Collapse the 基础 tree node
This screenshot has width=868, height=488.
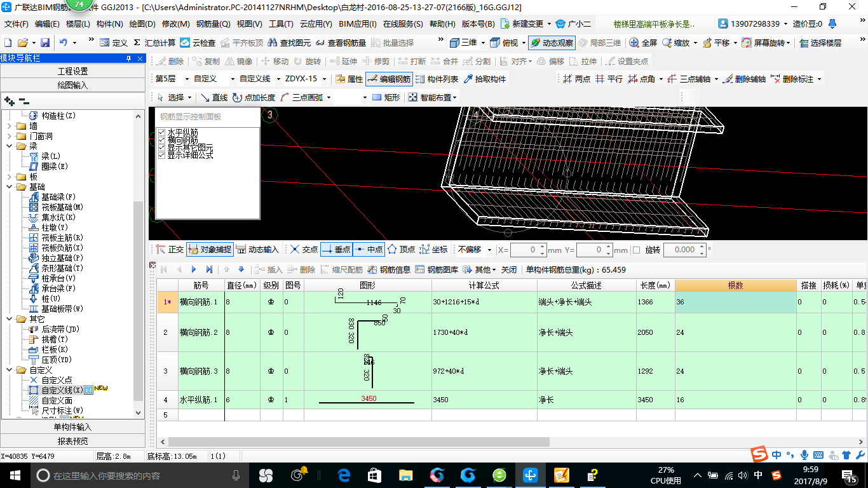(9, 187)
